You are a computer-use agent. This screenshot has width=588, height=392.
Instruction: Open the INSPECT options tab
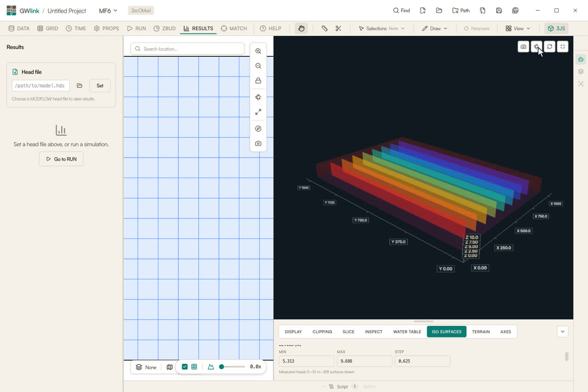(x=373, y=331)
